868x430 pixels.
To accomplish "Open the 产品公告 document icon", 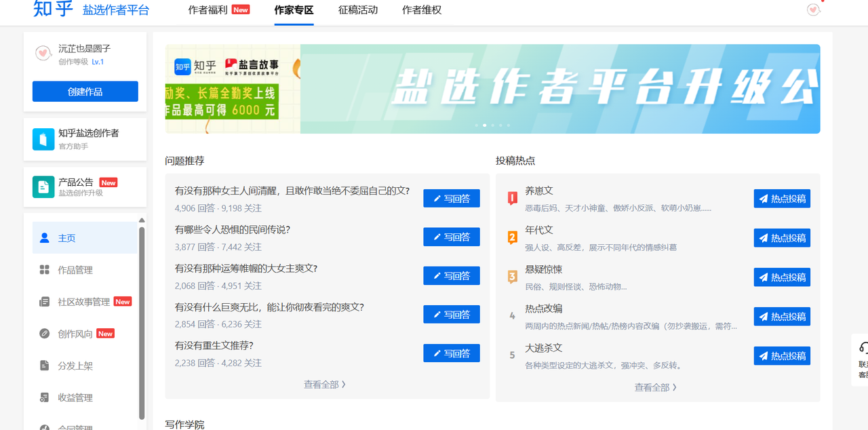I will 43,187.
